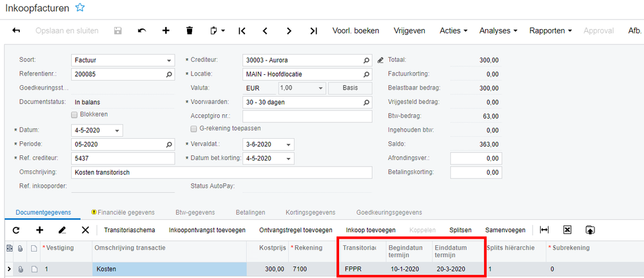
Task: Open the Acties menu
Action: 454,30
